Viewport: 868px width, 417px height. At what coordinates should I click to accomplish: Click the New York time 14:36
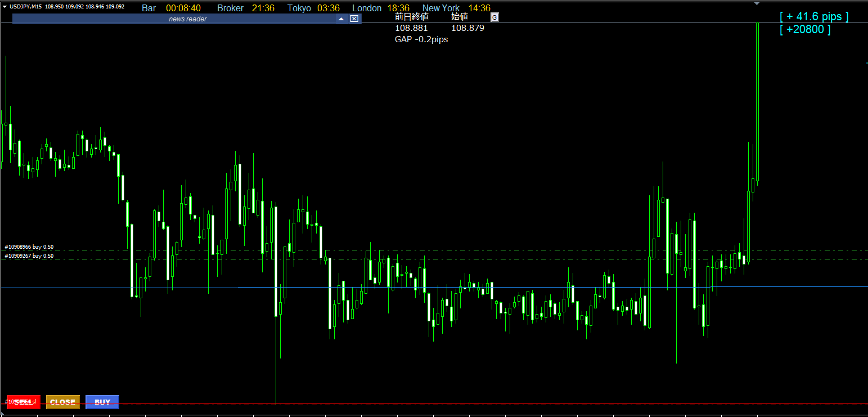479,8
